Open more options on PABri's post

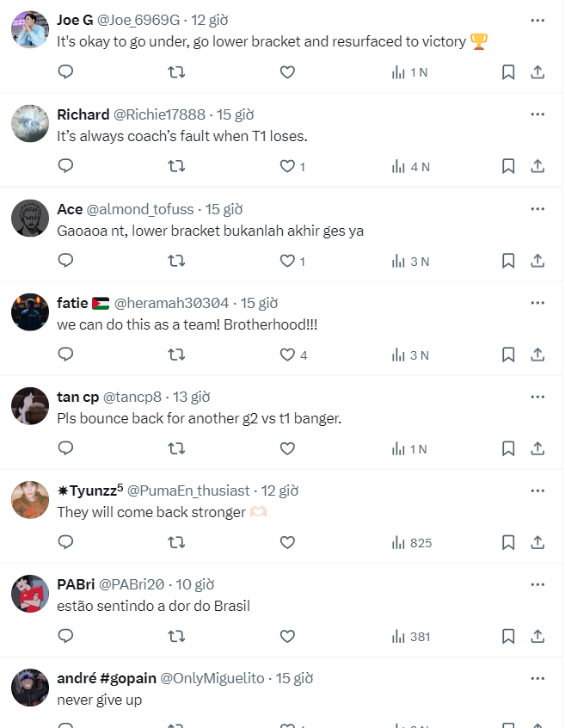pos(537,585)
